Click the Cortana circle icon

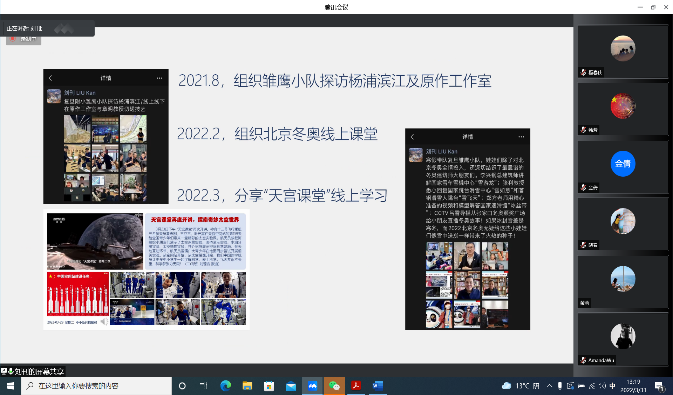pyautogui.click(x=182, y=386)
